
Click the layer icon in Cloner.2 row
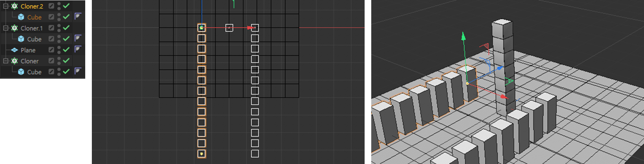coord(51,6)
